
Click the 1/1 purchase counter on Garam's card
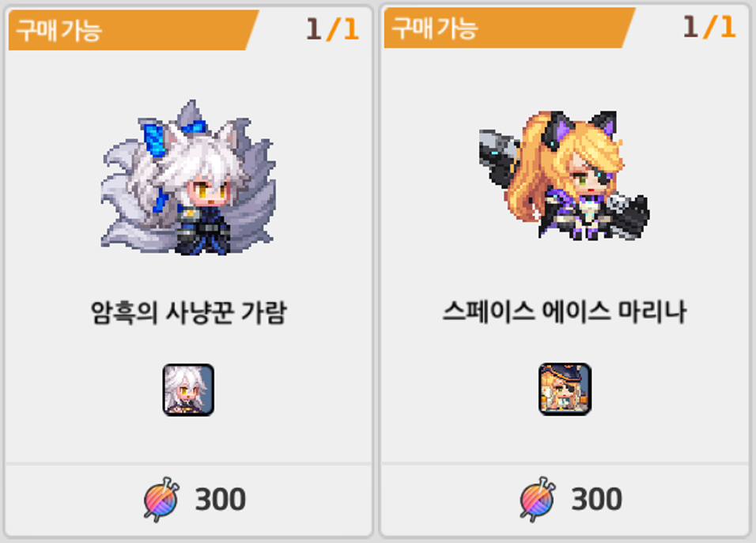(333, 29)
